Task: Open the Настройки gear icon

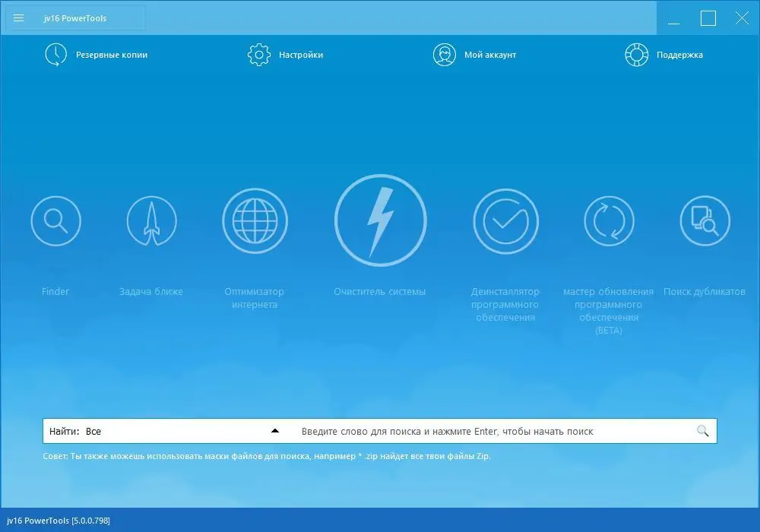Action: [258, 54]
